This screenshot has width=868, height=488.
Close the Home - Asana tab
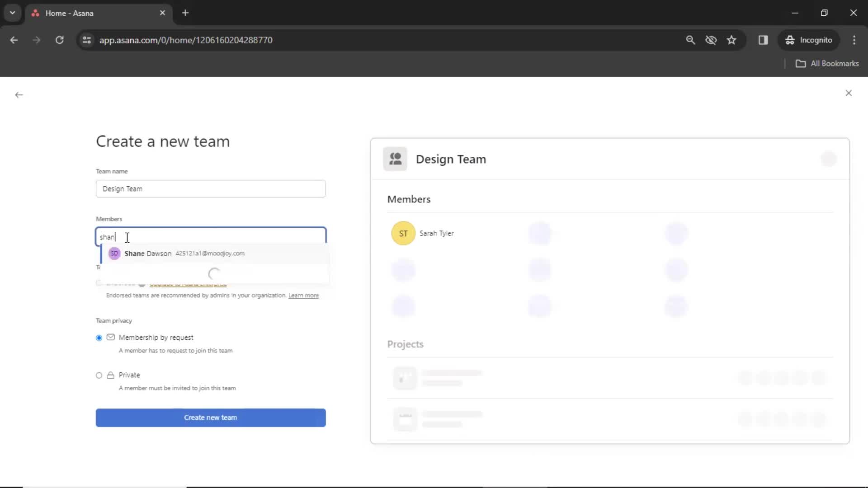(162, 13)
